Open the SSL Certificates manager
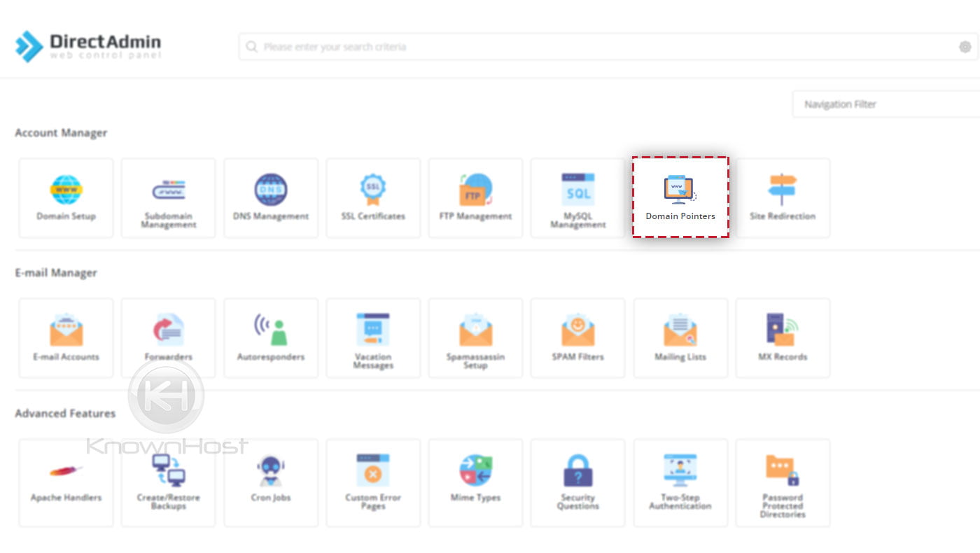 [372, 198]
